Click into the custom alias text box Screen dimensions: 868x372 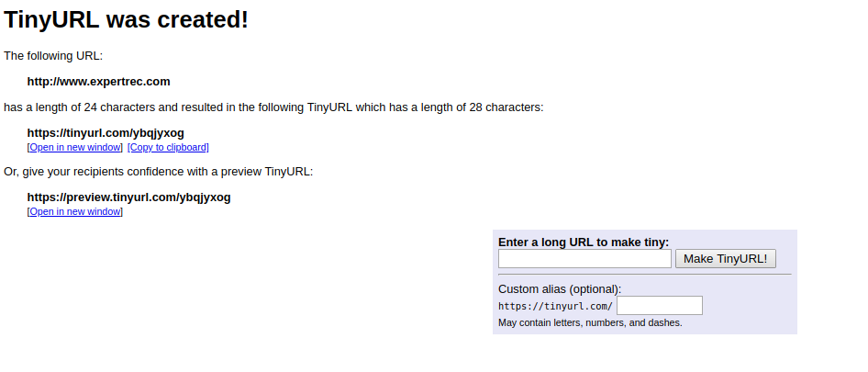[659, 305]
